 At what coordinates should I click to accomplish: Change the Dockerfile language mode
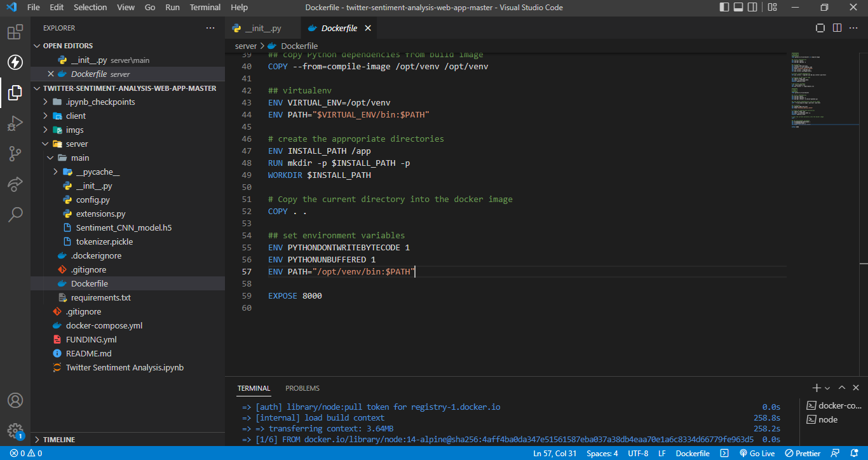pyautogui.click(x=693, y=454)
